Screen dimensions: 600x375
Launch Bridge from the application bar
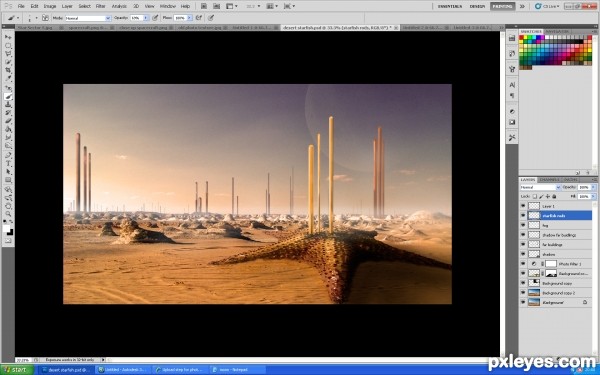[x=204, y=6]
